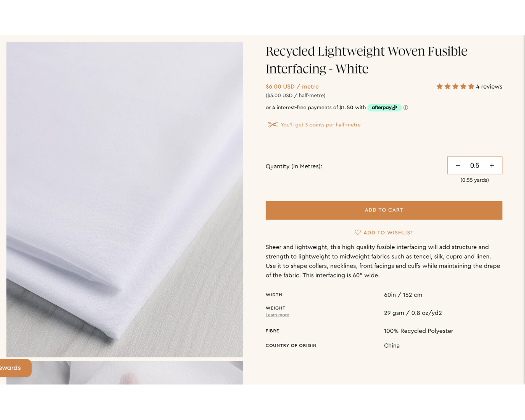The image size is (525, 420).
Task: Increase quantity with the plus button
Action: [492, 166]
